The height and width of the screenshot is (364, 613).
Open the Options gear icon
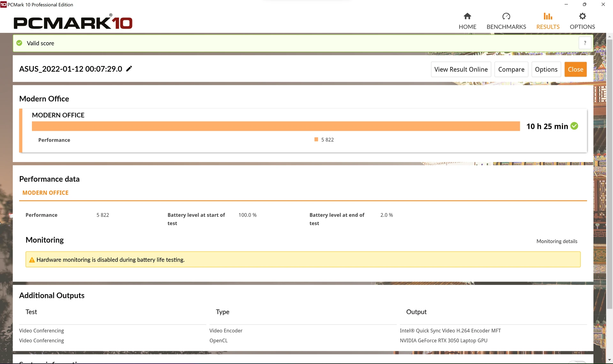[582, 16]
